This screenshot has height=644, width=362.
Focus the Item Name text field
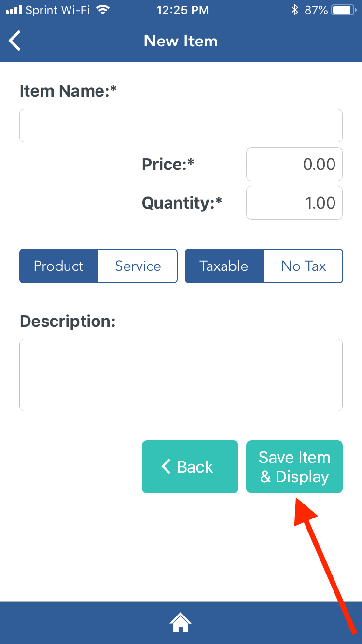tap(181, 126)
